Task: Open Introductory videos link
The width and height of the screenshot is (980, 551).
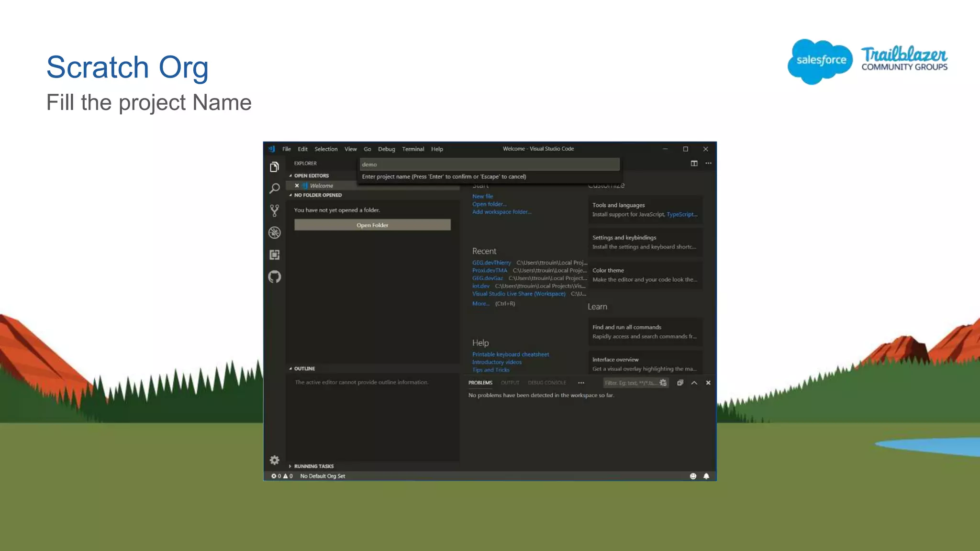Action: point(497,362)
